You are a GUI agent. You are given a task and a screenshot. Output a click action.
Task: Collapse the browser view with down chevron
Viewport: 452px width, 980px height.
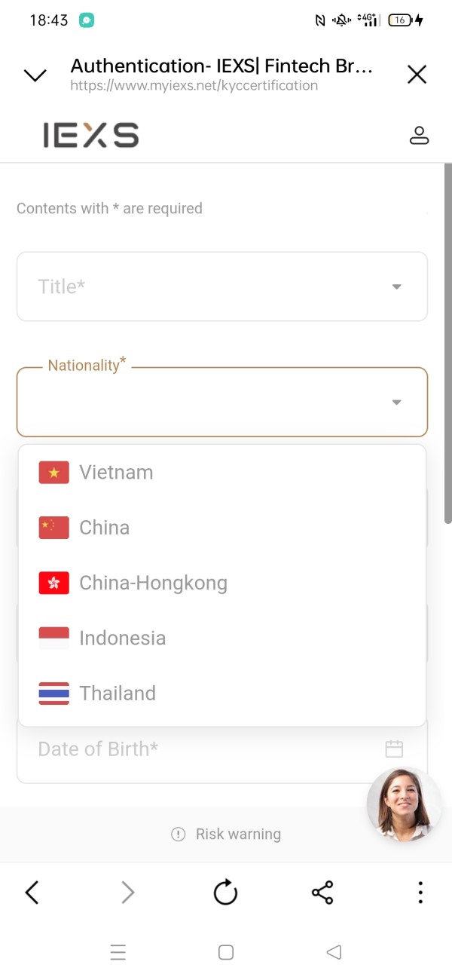click(x=35, y=75)
